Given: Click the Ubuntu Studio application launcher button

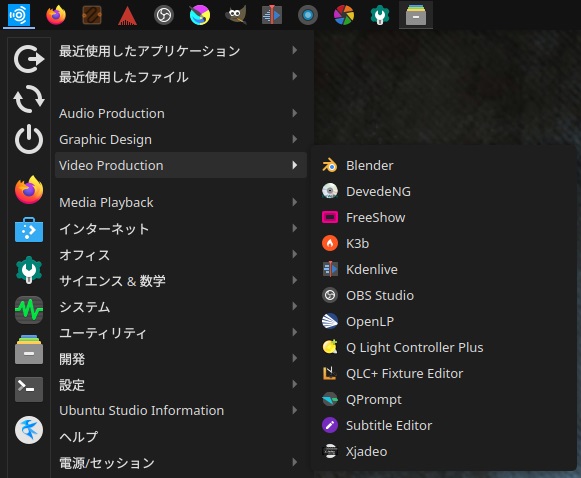Looking at the screenshot, I should [19, 15].
